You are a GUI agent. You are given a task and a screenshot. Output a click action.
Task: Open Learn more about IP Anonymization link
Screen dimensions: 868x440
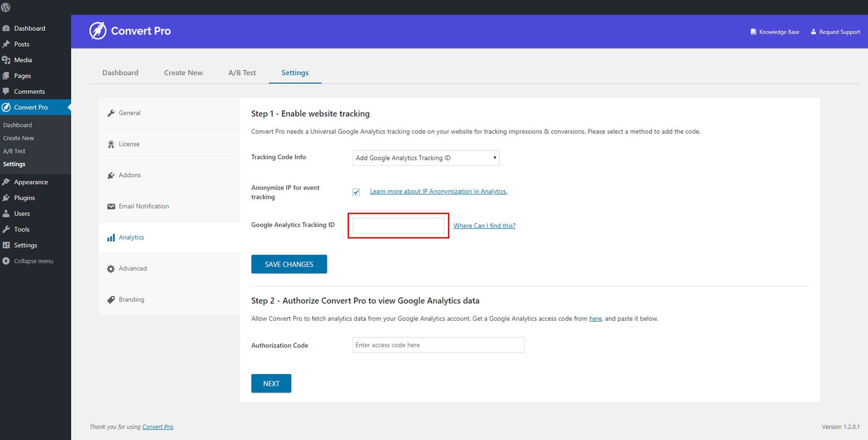[x=439, y=192]
